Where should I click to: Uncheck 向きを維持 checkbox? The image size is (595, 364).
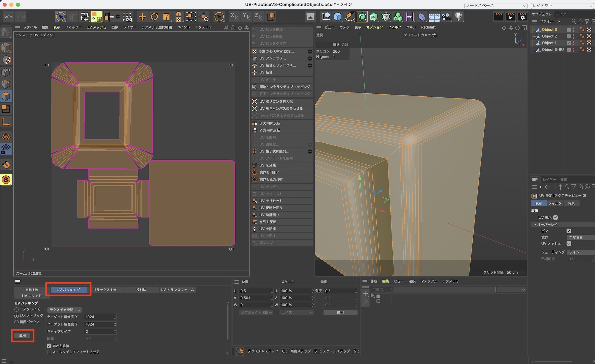(x=49, y=346)
